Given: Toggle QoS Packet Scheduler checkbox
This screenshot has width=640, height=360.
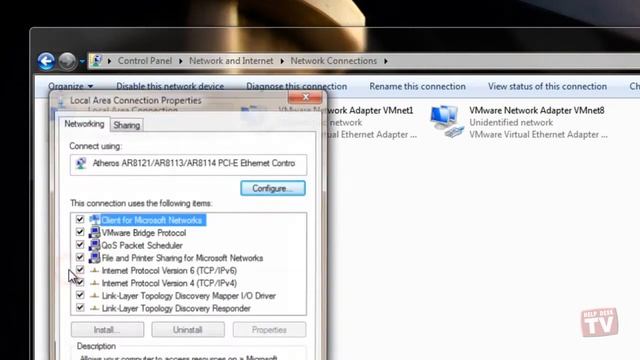Looking at the screenshot, I should 80,245.
